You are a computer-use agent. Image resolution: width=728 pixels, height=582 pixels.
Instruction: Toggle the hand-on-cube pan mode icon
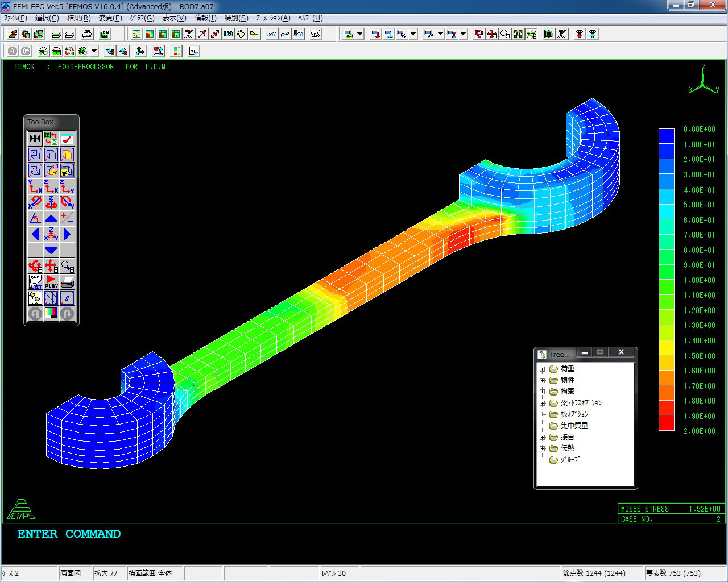67,171
